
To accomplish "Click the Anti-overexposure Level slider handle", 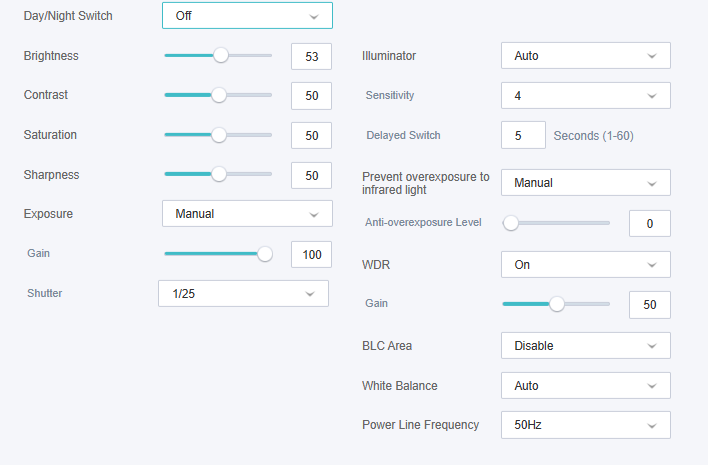I will coord(510,223).
